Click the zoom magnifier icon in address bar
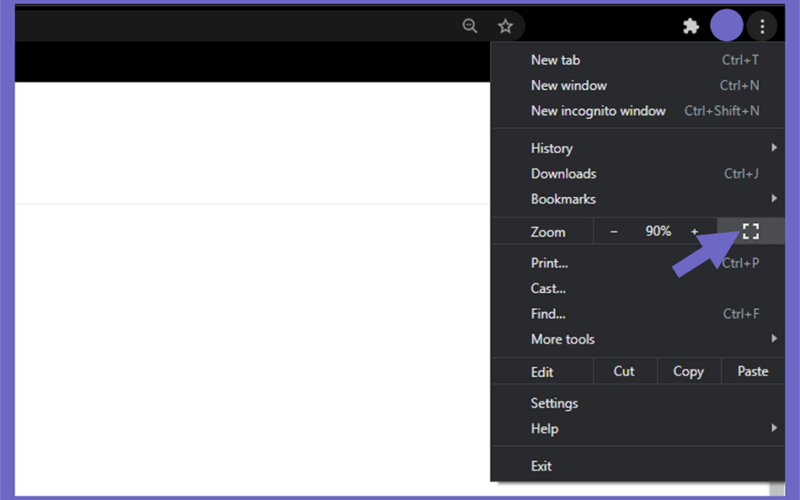The width and height of the screenshot is (800, 500). [x=469, y=26]
